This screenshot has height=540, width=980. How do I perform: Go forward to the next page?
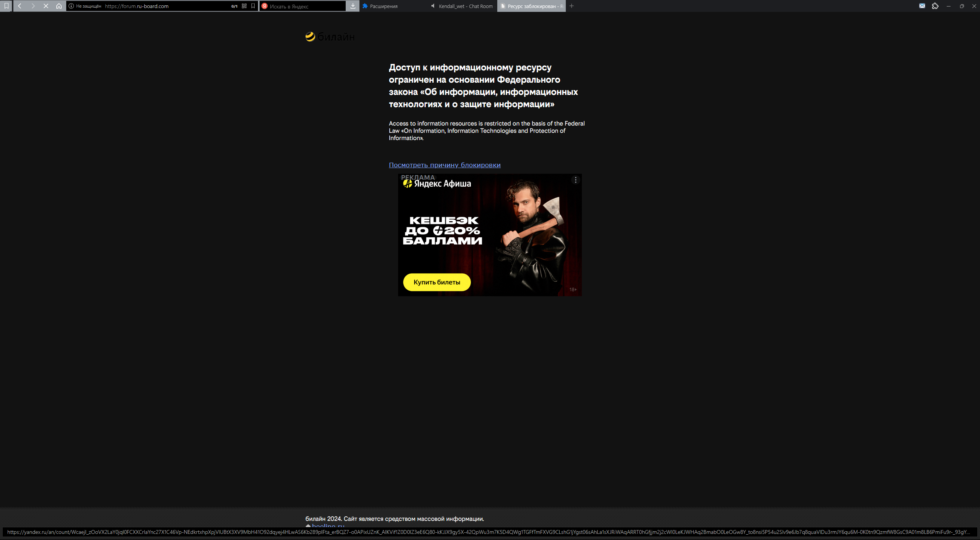pos(33,6)
